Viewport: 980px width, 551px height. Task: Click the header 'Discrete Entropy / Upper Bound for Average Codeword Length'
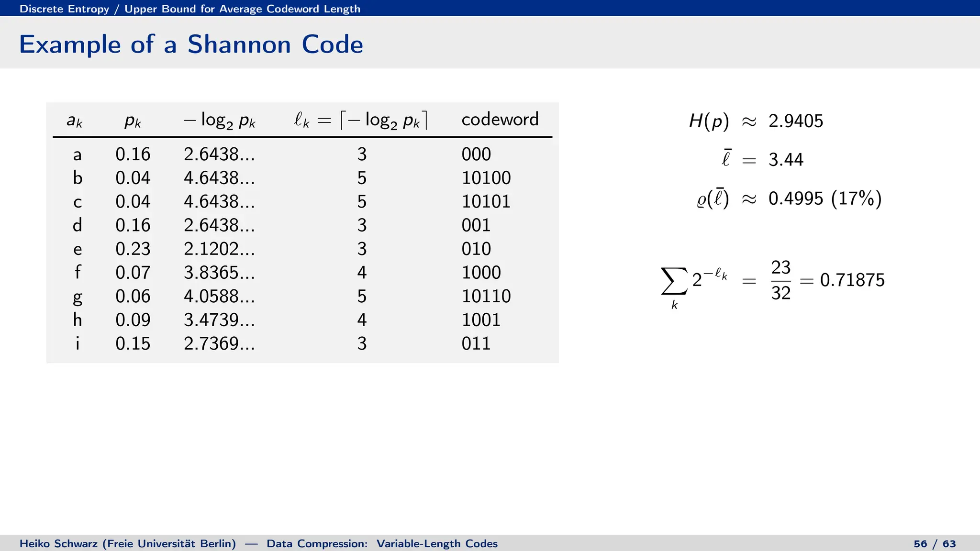point(190,9)
